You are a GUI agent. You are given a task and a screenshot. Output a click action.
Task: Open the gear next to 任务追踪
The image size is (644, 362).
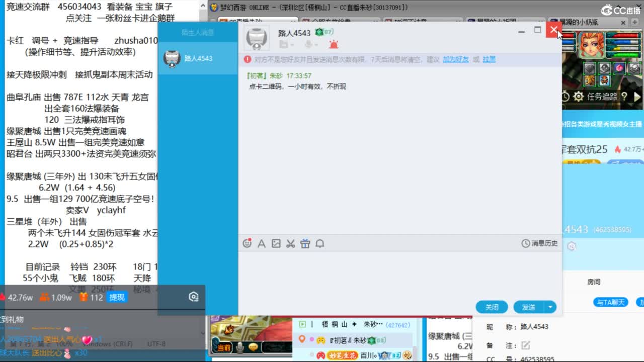579,96
